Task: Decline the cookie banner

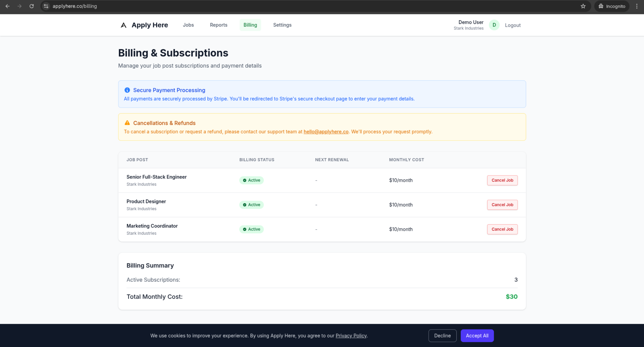Action: [x=442, y=335]
